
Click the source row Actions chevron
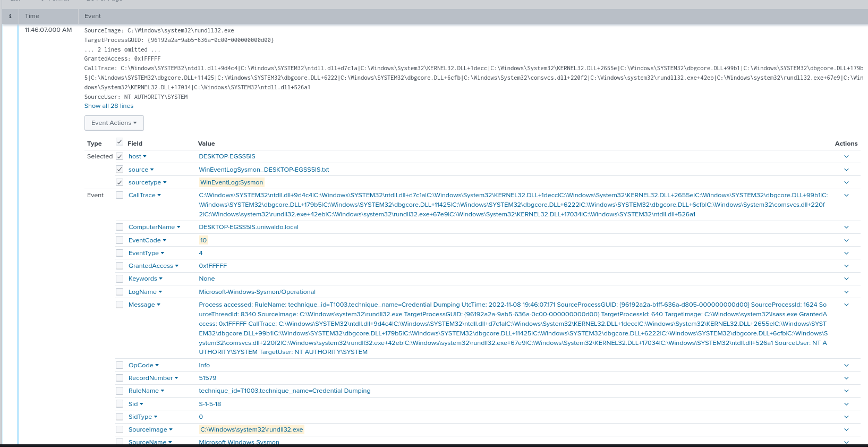(x=846, y=170)
